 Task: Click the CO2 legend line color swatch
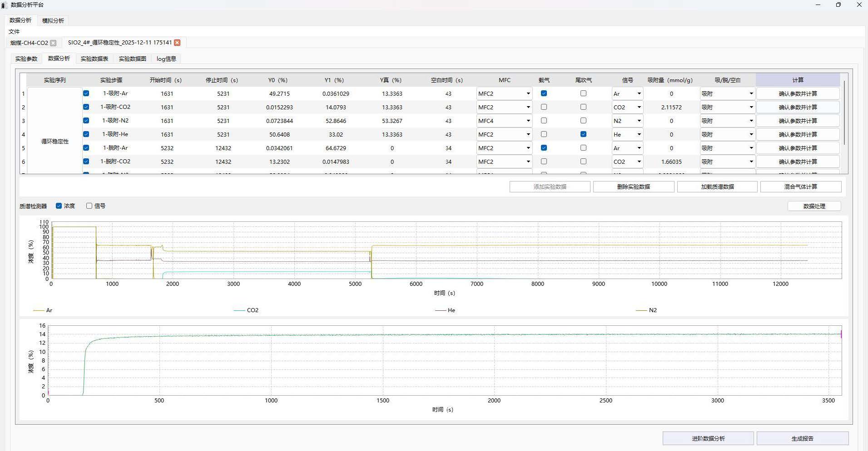click(239, 310)
